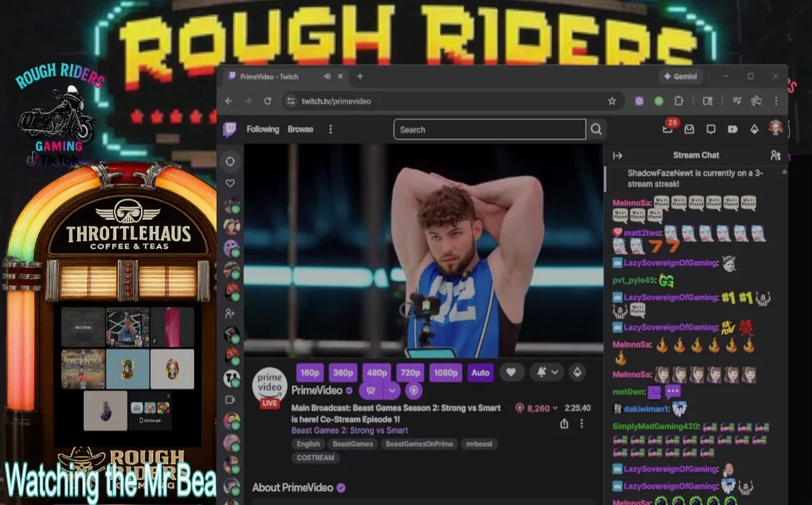Image resolution: width=812 pixels, height=505 pixels.
Task: Select 360p quality button
Action: pyautogui.click(x=342, y=372)
